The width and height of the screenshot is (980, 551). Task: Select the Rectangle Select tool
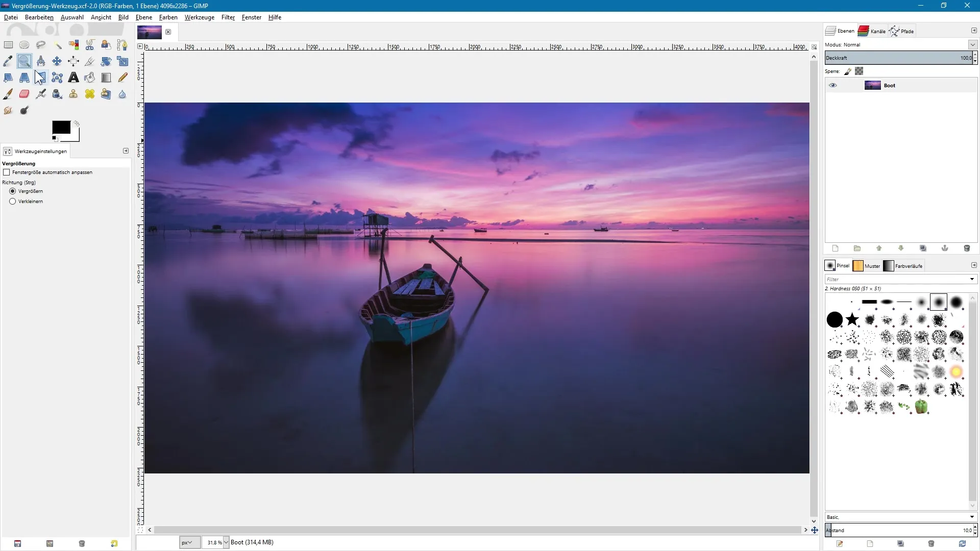[x=8, y=45]
